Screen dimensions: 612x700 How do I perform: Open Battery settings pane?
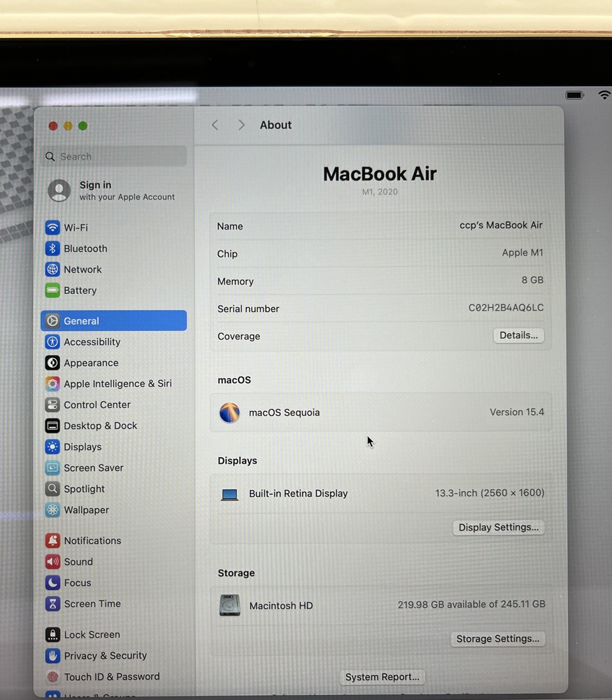click(80, 290)
